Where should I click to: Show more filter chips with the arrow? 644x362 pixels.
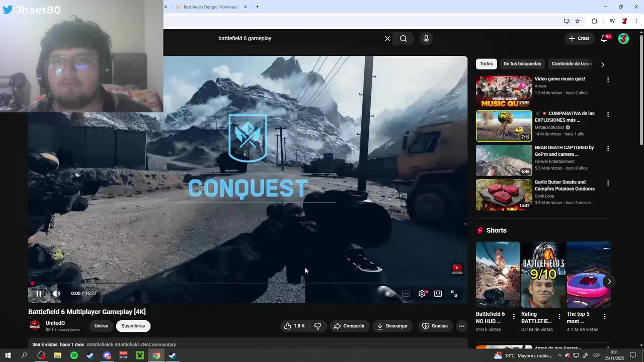pos(603,64)
